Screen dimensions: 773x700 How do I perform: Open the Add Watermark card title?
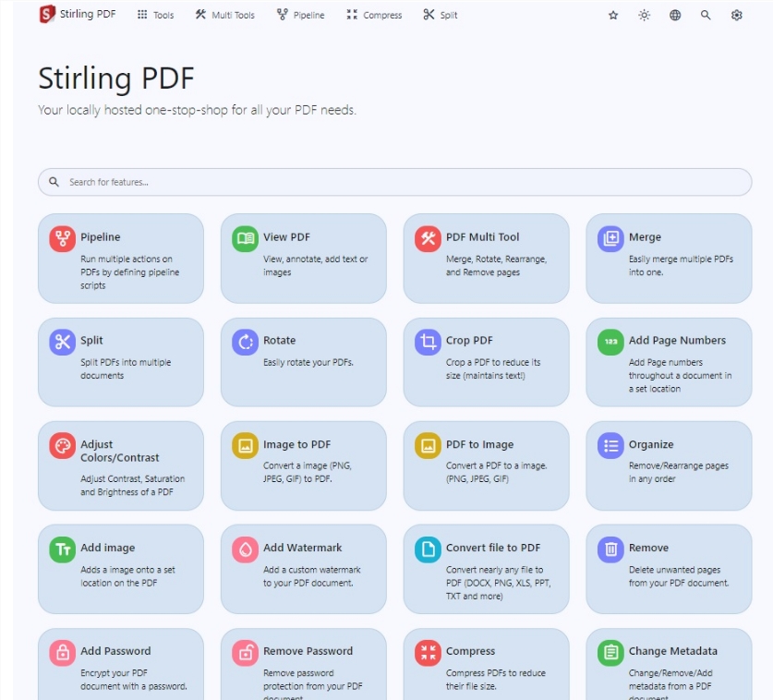(x=303, y=548)
